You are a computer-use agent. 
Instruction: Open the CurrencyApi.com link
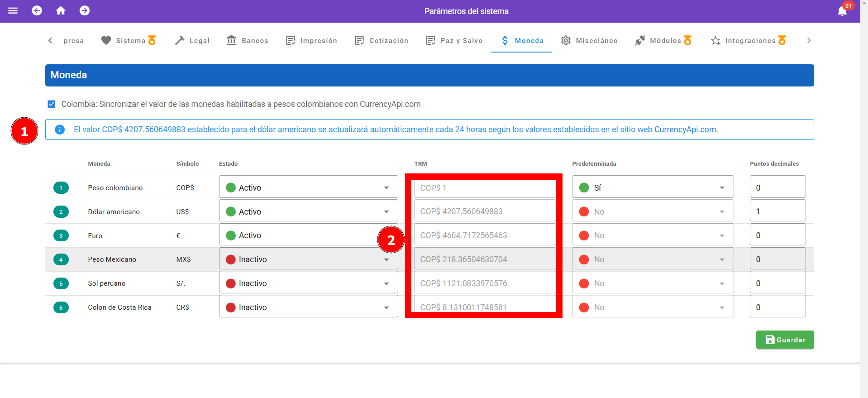click(685, 129)
